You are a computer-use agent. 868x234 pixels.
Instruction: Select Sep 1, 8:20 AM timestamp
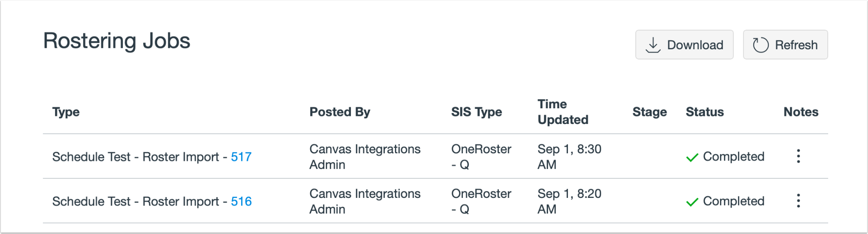click(x=569, y=201)
